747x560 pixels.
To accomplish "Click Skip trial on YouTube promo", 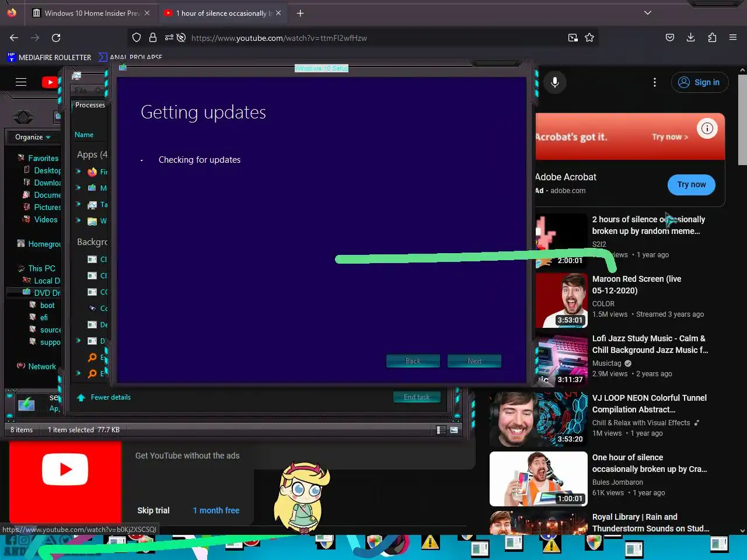I will (x=153, y=510).
